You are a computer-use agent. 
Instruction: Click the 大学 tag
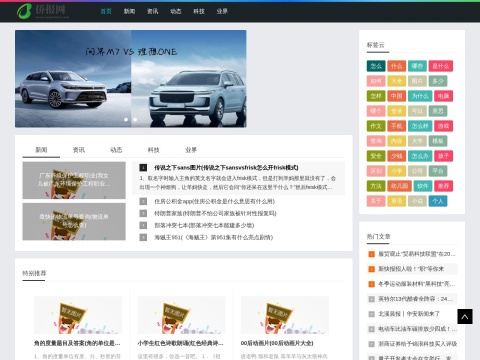point(417,141)
